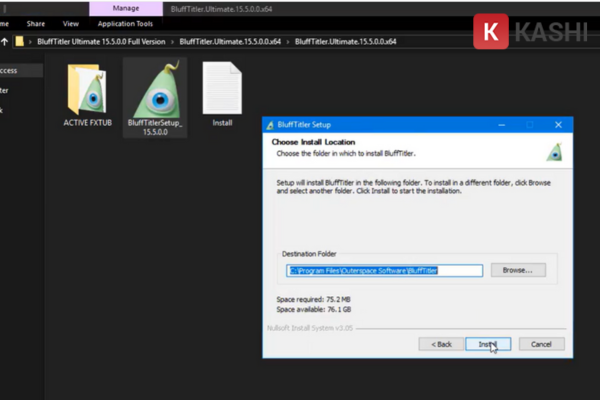This screenshot has height=400, width=600.
Task: Click the red Kashi K logo
Action: point(491,30)
